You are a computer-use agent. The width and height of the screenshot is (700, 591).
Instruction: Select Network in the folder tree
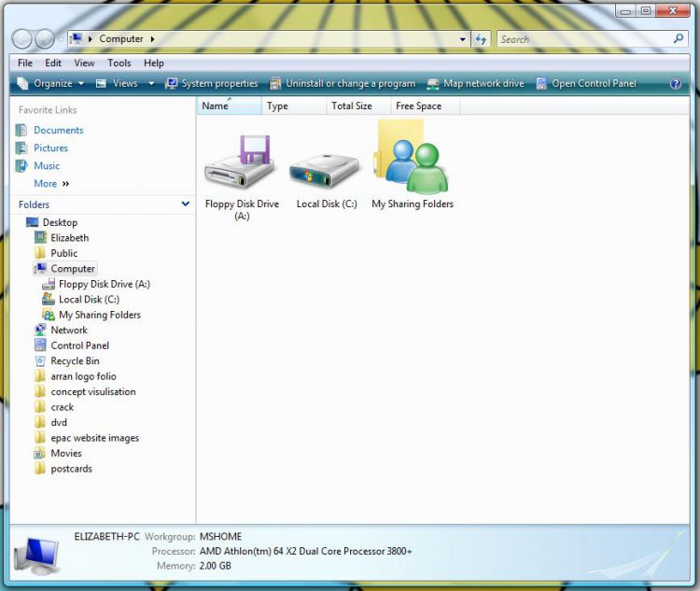[69, 330]
